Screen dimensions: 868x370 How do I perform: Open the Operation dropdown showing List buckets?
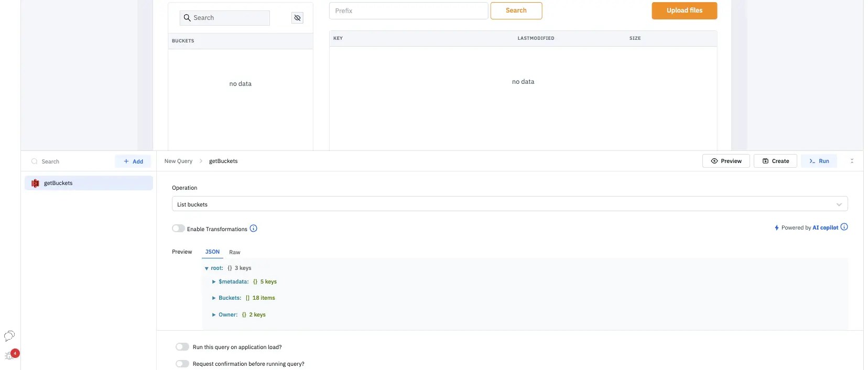[509, 204]
